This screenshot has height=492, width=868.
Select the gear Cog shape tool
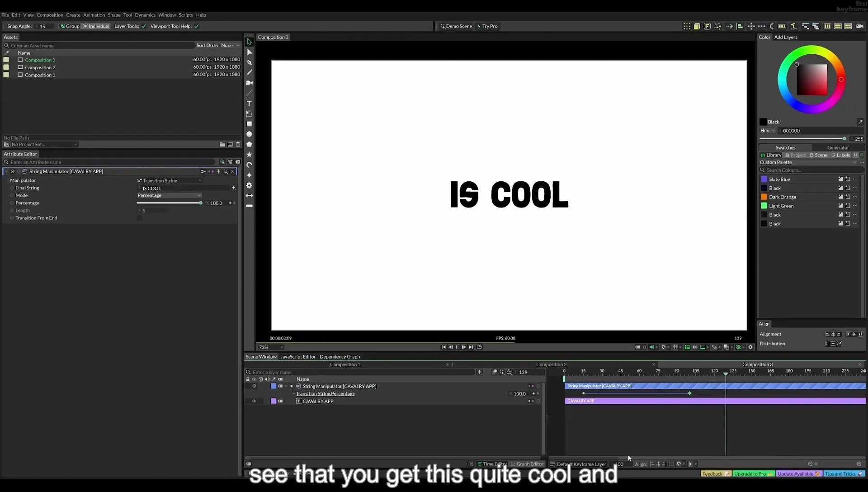(249, 185)
